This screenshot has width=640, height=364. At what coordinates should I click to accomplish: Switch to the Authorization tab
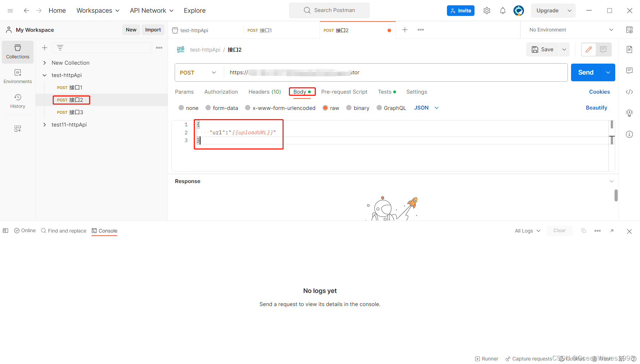point(221,92)
